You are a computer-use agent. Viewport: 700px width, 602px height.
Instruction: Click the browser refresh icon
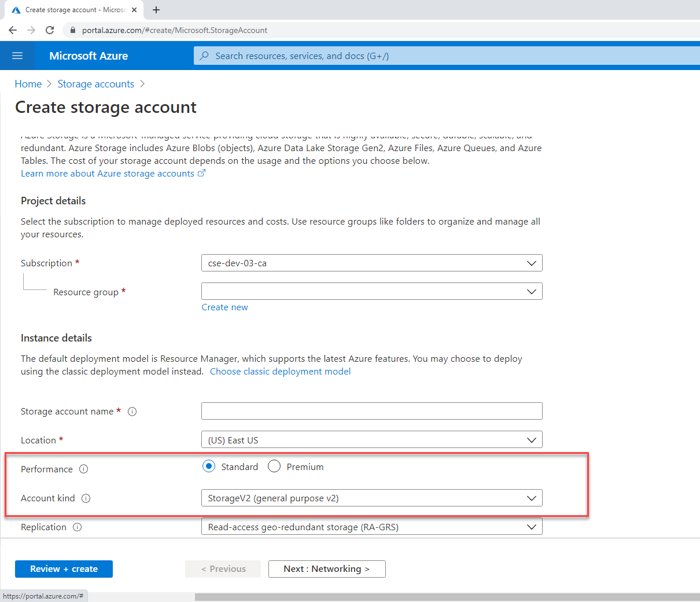[50, 30]
